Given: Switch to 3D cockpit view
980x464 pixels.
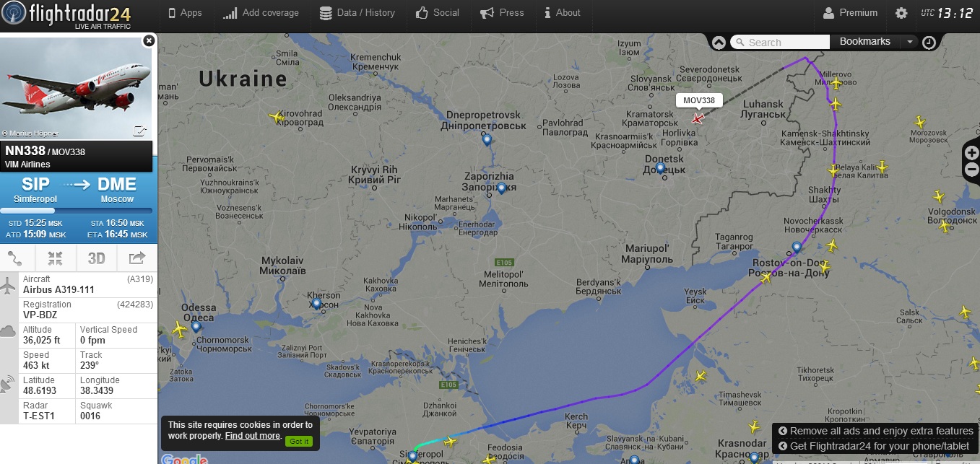Looking at the screenshot, I should (96, 258).
